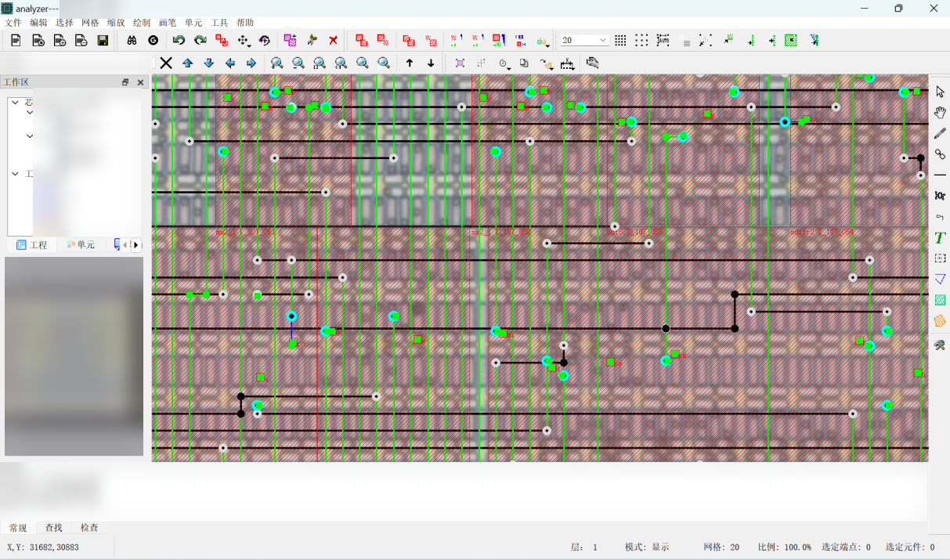The image size is (950, 560).
Task: Switch to the 工程 tab
Action: 32,245
